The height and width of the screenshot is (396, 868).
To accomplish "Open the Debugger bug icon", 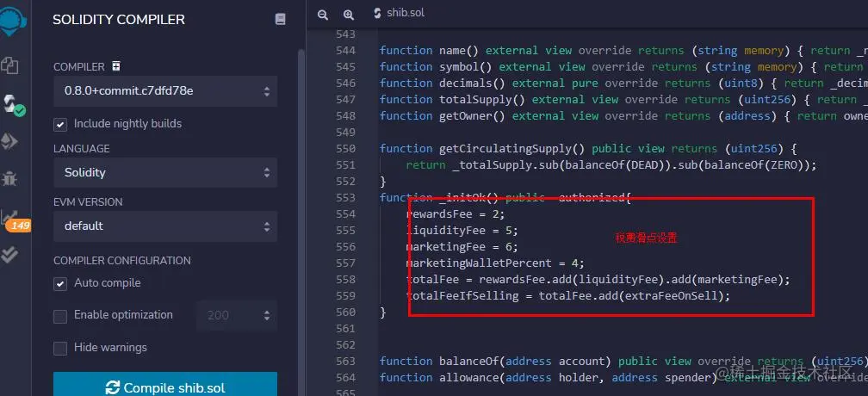I will pyautogui.click(x=10, y=178).
